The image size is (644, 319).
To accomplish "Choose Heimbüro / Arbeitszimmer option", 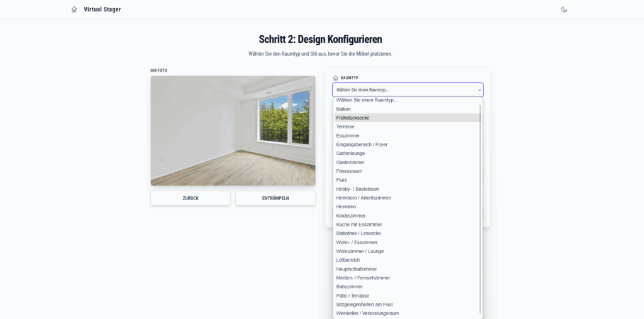I will [x=364, y=198].
